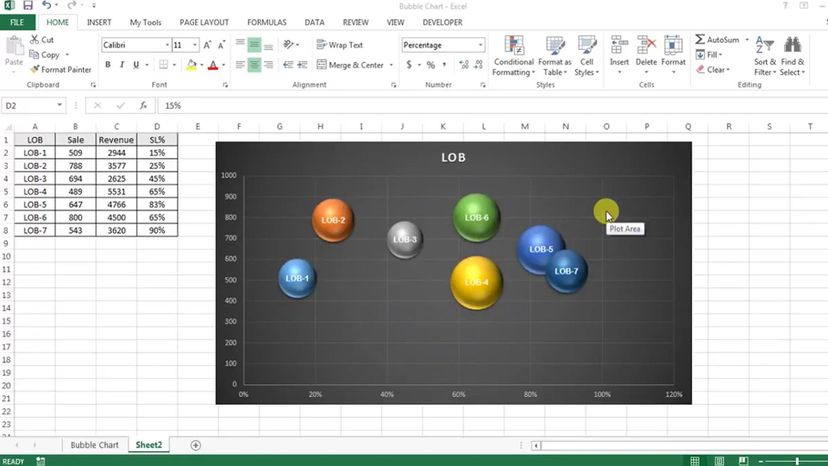The height and width of the screenshot is (466, 828).
Task: Click the Decrease Decimal icon
Action: click(478, 65)
